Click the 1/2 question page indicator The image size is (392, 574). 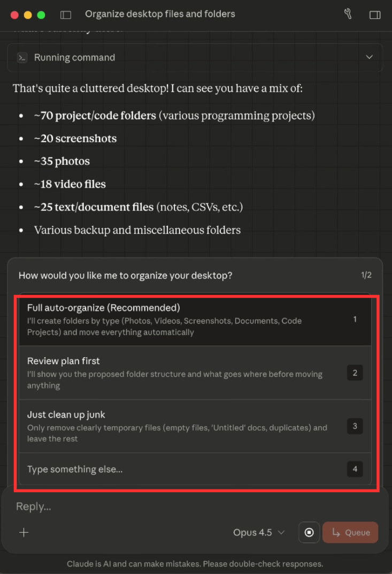366,275
